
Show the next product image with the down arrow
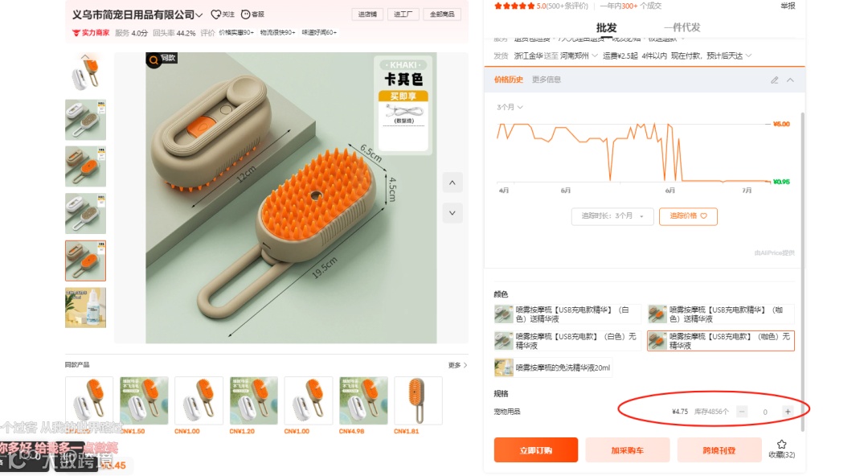tap(452, 213)
